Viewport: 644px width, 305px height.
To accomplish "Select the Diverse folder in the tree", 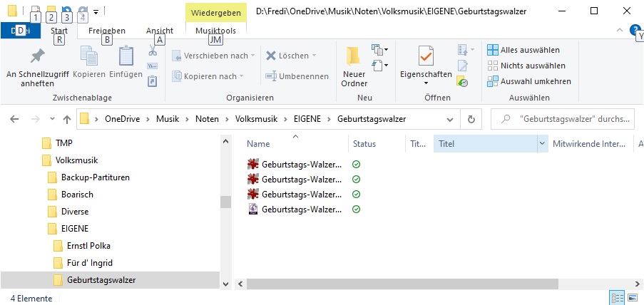I will pos(75,212).
